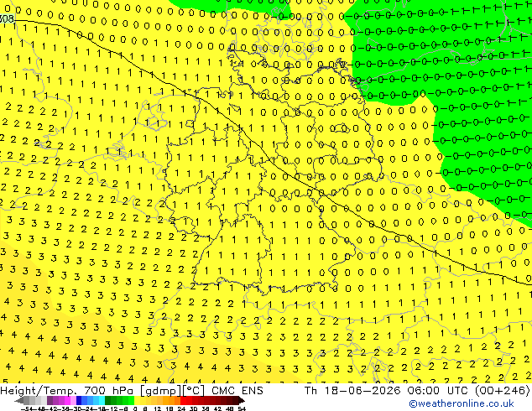Click the bright yellow legend swatch after 0
This screenshot has width=532, height=411.
click(137, 400)
